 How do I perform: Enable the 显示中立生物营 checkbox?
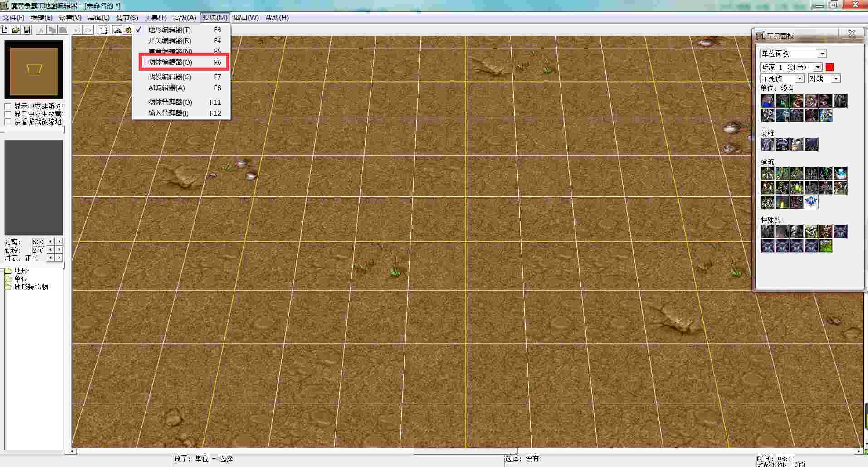pyautogui.click(x=8, y=114)
